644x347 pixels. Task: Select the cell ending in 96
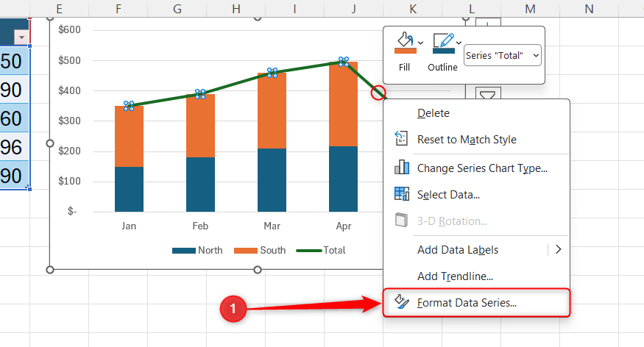click(x=15, y=147)
